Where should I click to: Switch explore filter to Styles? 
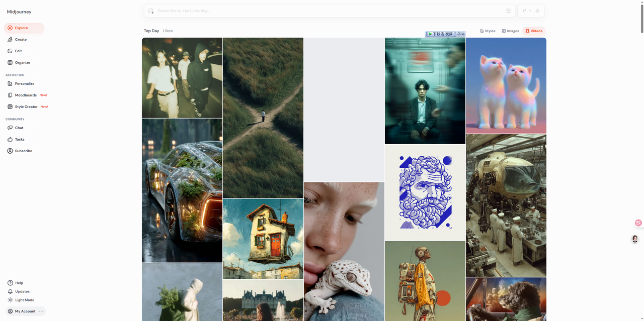pos(488,31)
